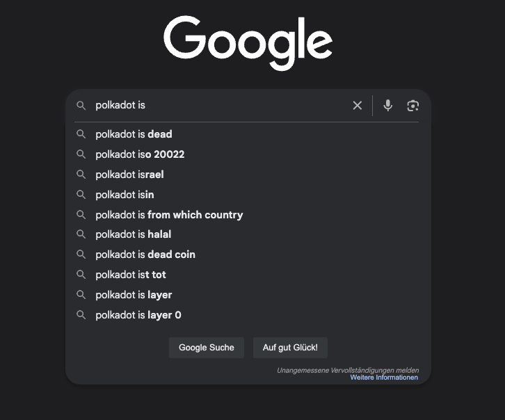Click magnifier icon beside "polkadot is halal"
The width and height of the screenshot is (505, 420).
81,234
